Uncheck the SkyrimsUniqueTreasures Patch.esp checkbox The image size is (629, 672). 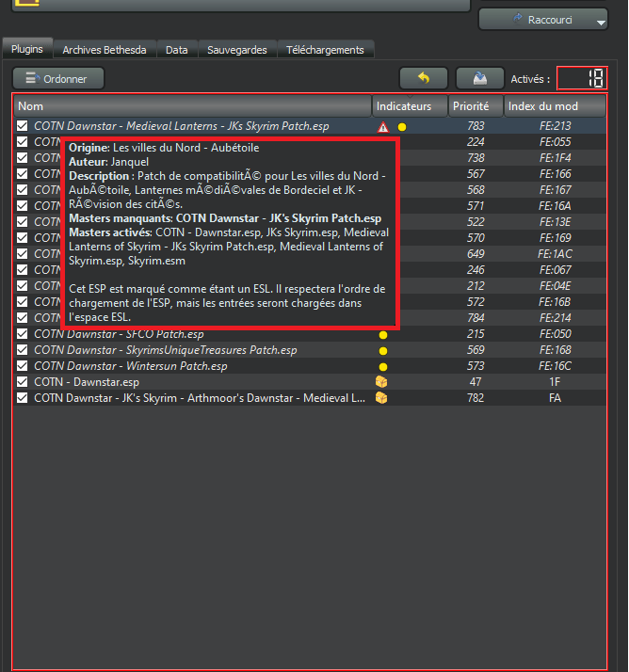click(x=23, y=350)
